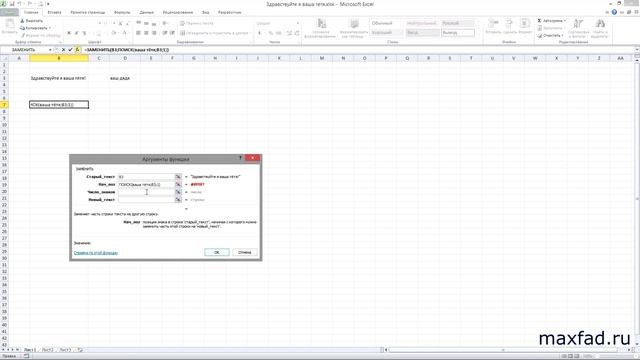Viewport: 640px width, 360px height.
Task: Select cell with text Здравствуйте и ваша тётя!
Action: tap(58, 78)
